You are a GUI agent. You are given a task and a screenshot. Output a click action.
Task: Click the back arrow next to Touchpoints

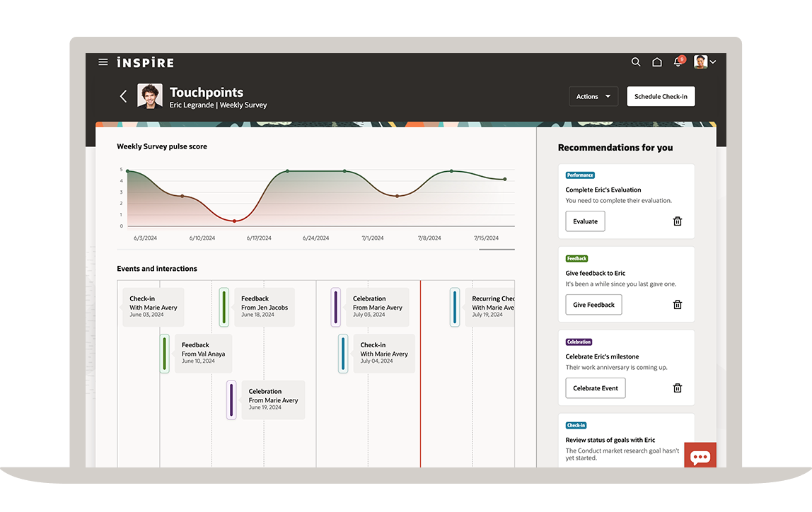123,96
